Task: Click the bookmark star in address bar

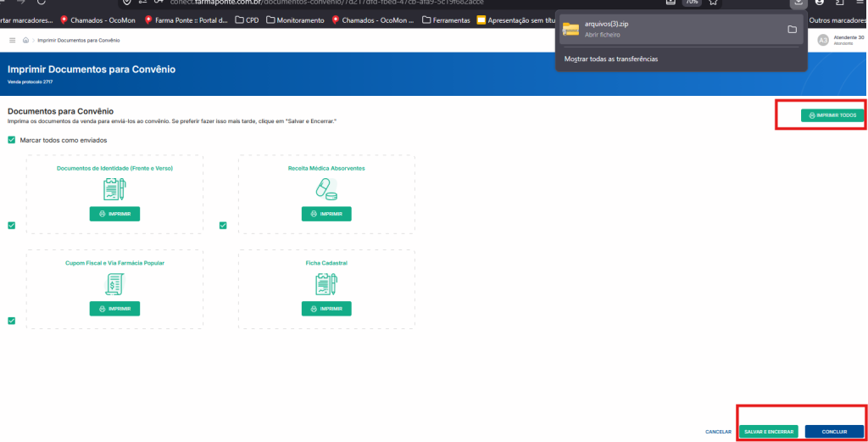Action: click(714, 3)
